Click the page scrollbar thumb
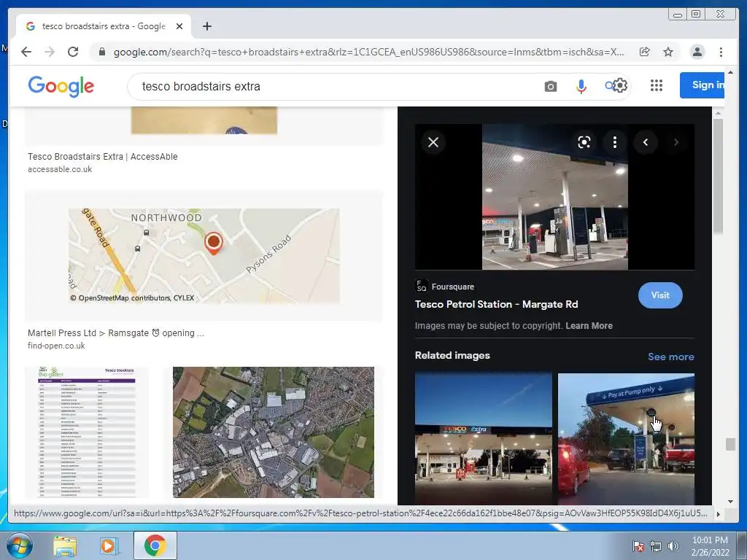Image resolution: width=747 pixels, height=560 pixels. pyautogui.click(x=730, y=444)
